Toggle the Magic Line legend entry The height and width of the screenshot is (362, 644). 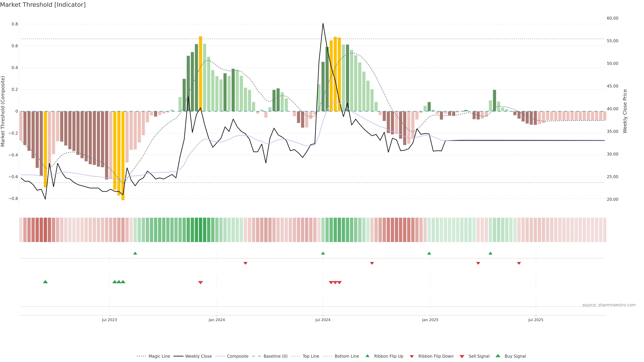pos(159,356)
